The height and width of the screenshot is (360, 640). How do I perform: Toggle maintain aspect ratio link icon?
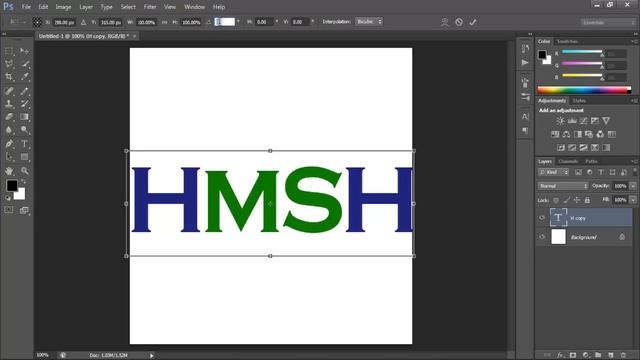click(x=164, y=22)
